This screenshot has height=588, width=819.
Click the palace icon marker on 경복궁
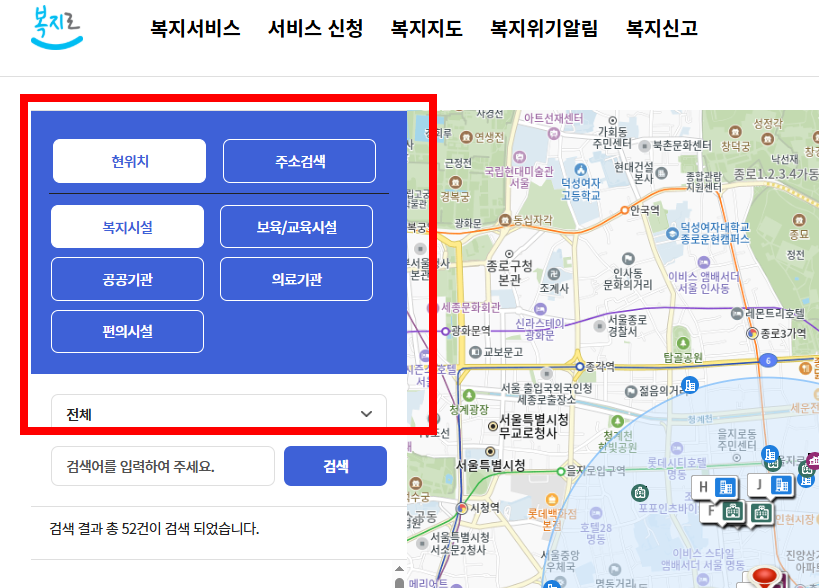tap(454, 181)
